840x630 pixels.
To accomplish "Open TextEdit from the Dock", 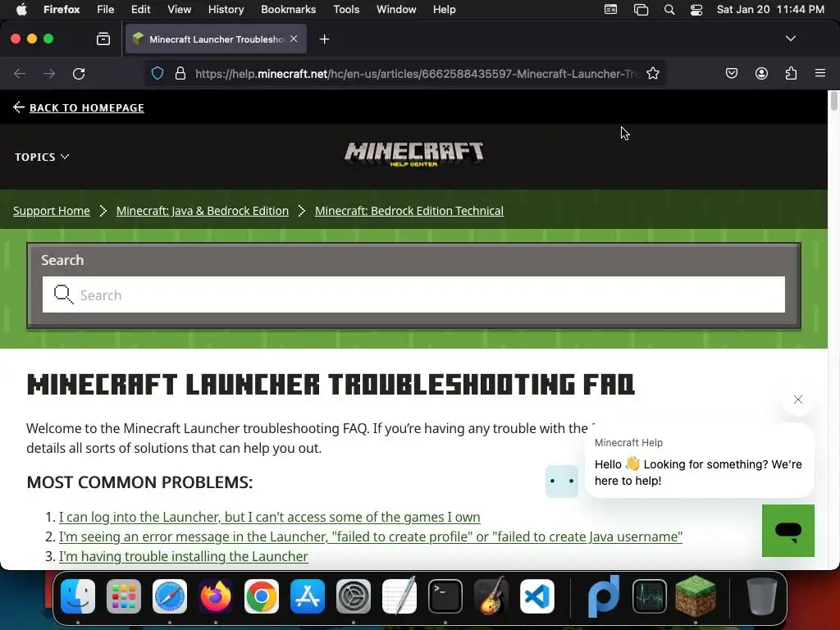I will coord(399,596).
